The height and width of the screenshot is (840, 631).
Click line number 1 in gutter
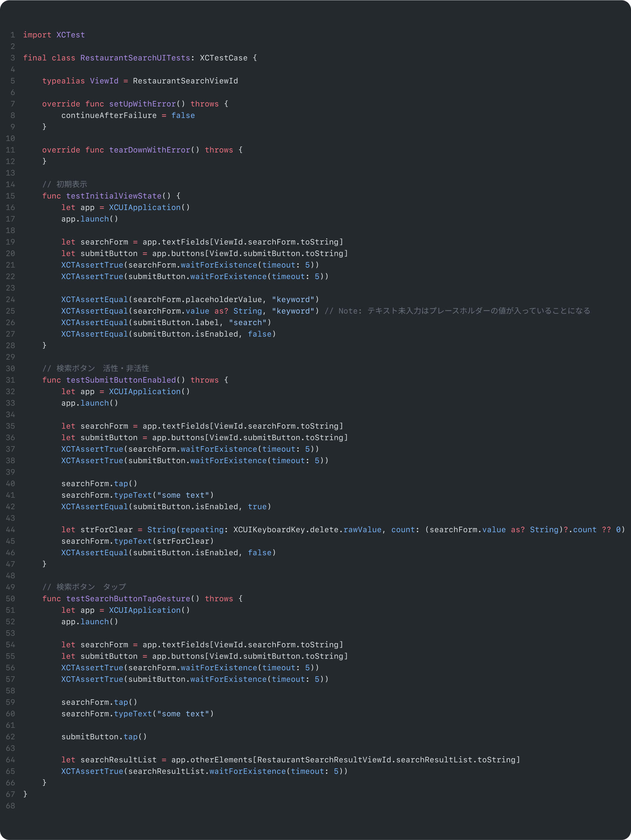[12, 35]
